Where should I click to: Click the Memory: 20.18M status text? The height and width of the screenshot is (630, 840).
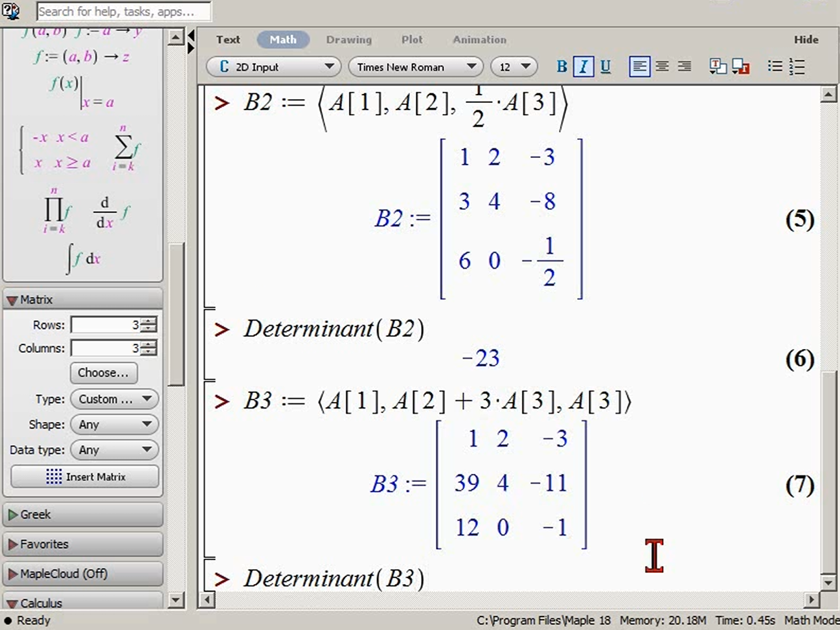(663, 620)
